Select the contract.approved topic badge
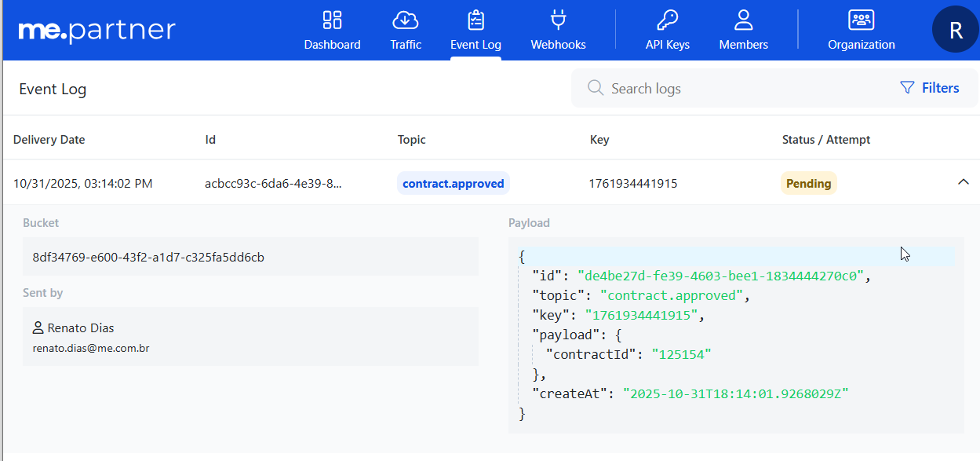The height and width of the screenshot is (461, 980). click(x=453, y=184)
